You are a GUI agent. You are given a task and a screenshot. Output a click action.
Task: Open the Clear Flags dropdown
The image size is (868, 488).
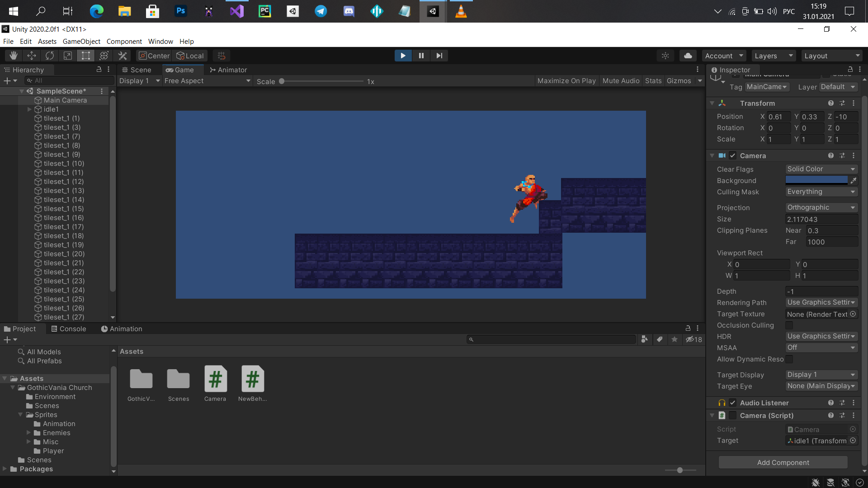click(x=821, y=169)
